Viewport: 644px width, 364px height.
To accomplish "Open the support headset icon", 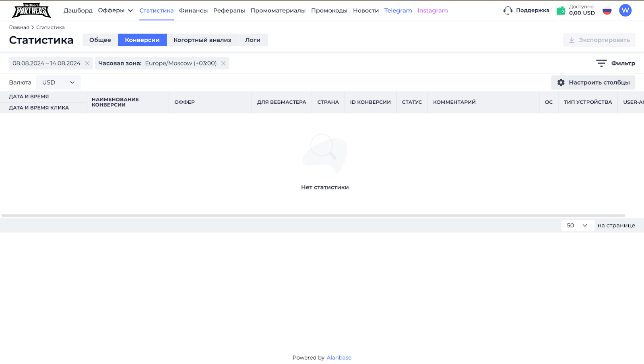I will tap(508, 10).
